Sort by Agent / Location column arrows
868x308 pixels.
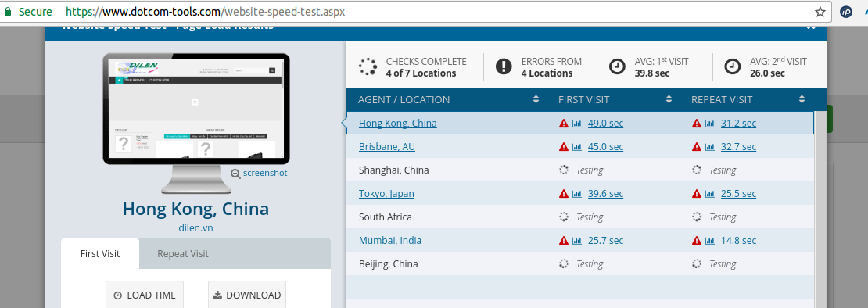coord(536,99)
